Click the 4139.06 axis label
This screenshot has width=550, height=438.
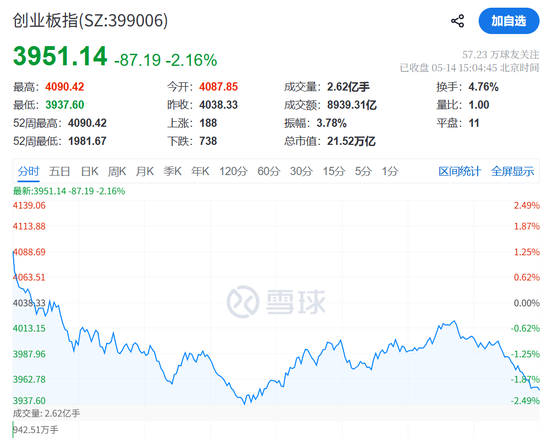(x=29, y=205)
